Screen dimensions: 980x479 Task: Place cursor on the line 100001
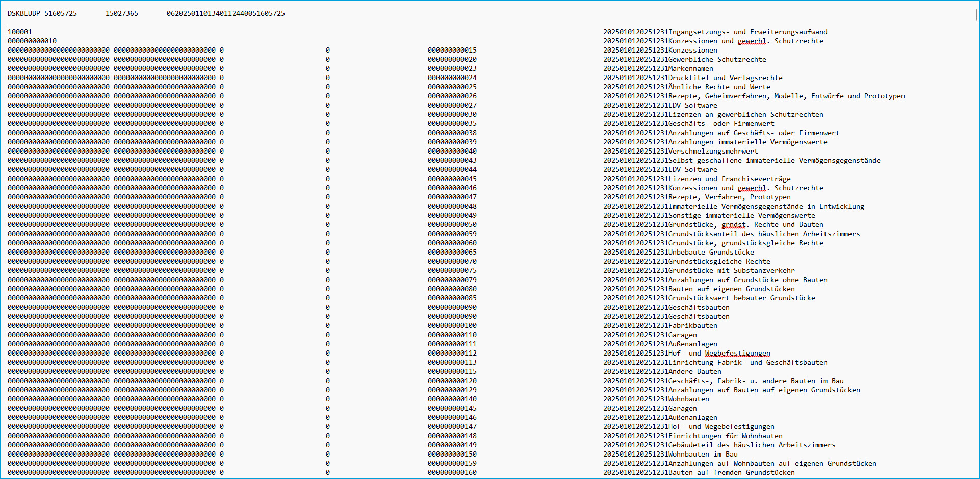[20, 32]
